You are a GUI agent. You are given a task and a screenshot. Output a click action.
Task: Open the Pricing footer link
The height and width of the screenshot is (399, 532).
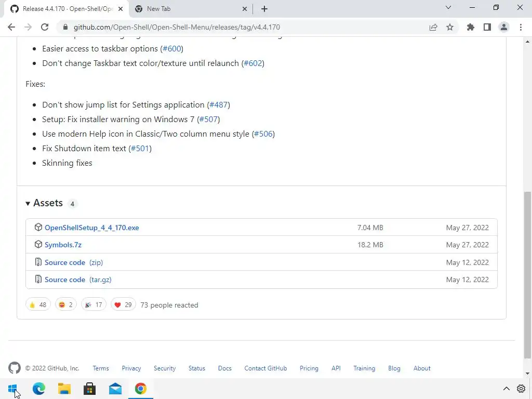(x=309, y=368)
